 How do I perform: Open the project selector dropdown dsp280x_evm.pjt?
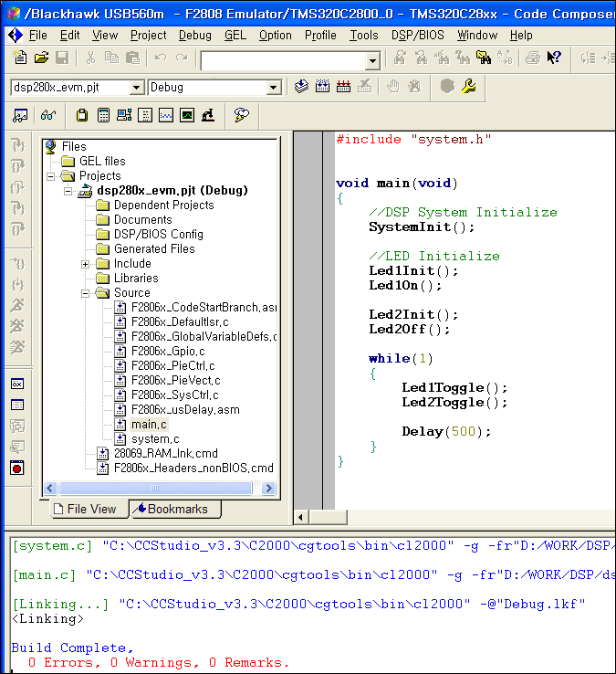coord(136,88)
